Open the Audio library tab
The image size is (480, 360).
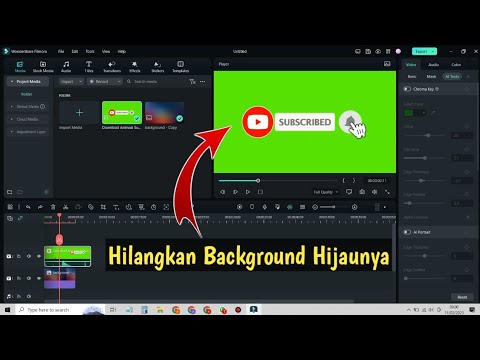click(x=66, y=66)
